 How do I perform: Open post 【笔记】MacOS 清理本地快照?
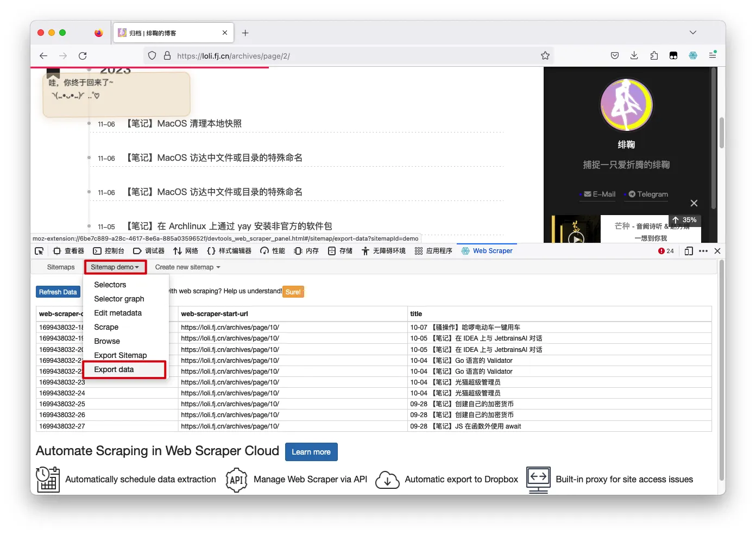click(184, 124)
